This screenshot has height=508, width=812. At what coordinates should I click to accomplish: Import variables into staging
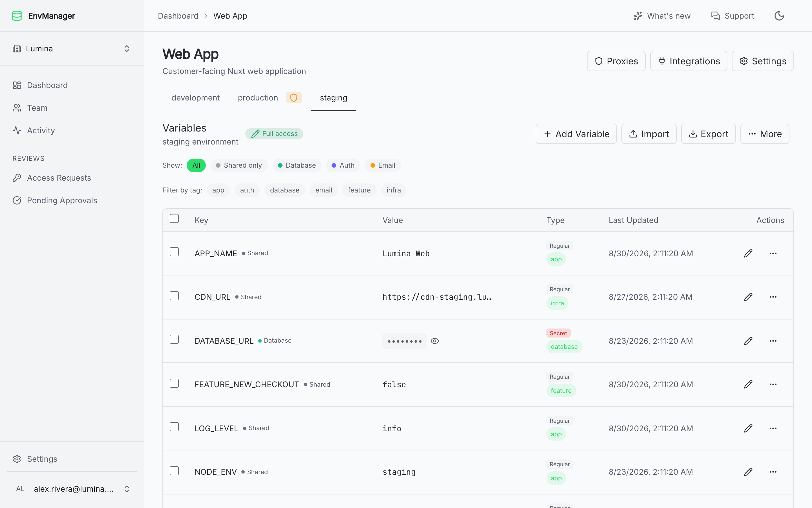[649, 134]
